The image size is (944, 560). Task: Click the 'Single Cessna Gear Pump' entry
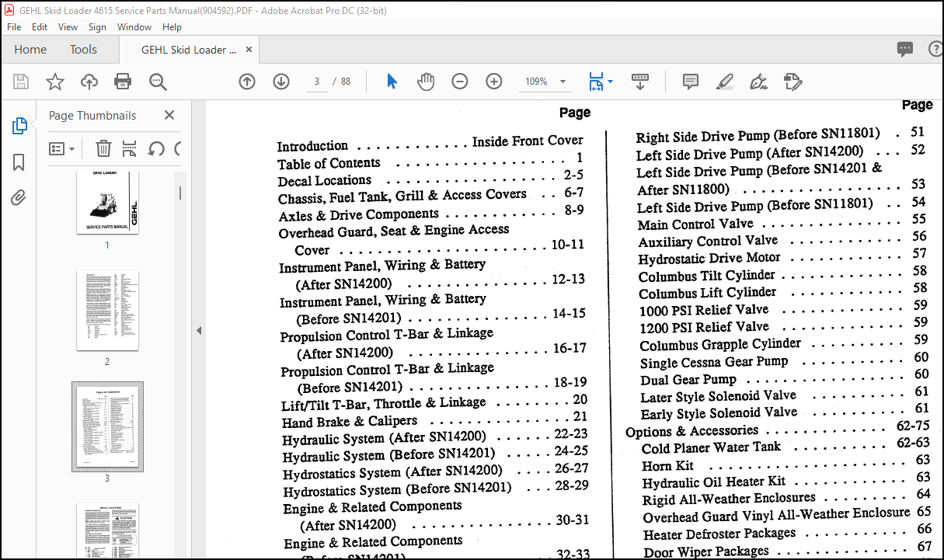pos(714,362)
